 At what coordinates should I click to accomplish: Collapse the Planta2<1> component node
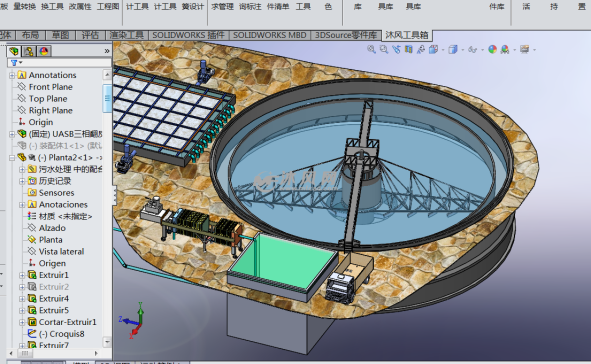pos(12,158)
